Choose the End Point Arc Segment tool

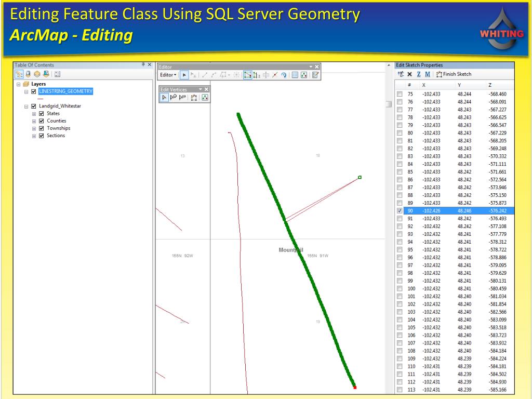214,75
